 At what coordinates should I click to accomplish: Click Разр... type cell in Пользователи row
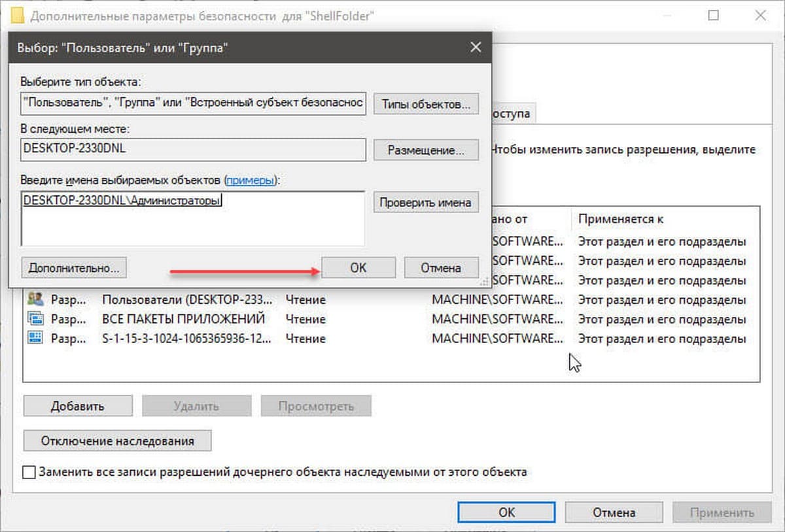69,300
